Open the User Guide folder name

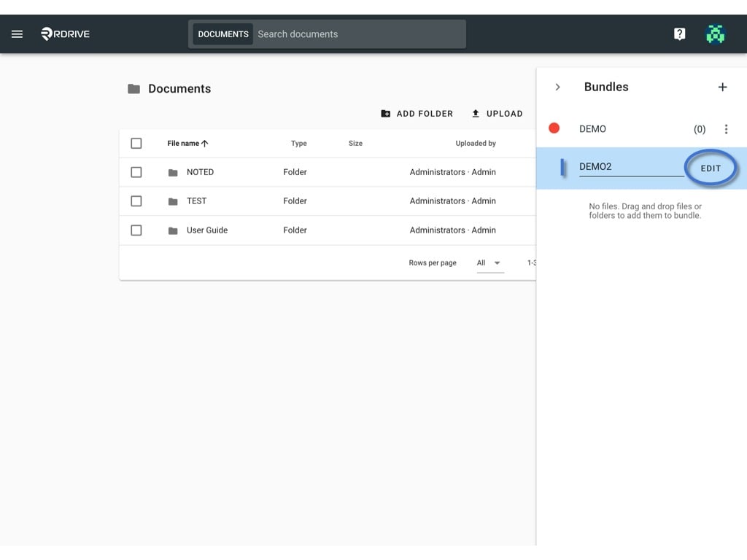(207, 230)
